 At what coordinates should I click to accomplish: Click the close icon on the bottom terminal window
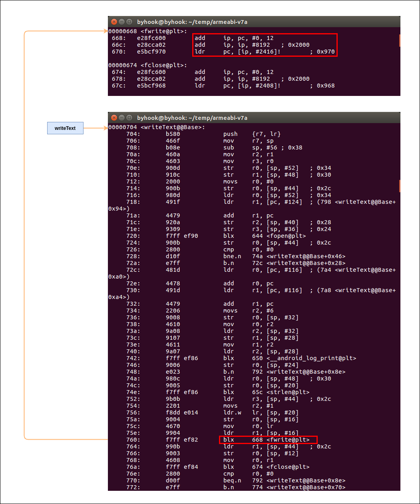pyautogui.click(x=114, y=118)
